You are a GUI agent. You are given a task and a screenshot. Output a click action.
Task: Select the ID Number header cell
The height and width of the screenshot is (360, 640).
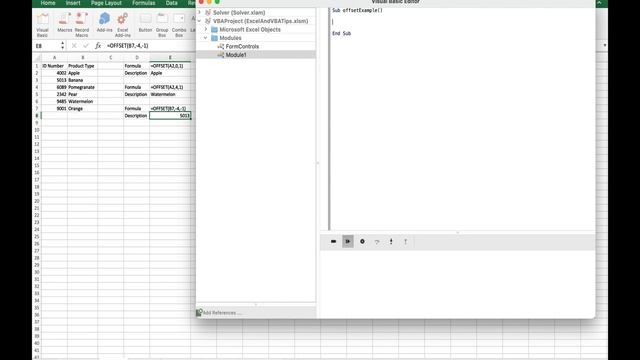point(54,66)
